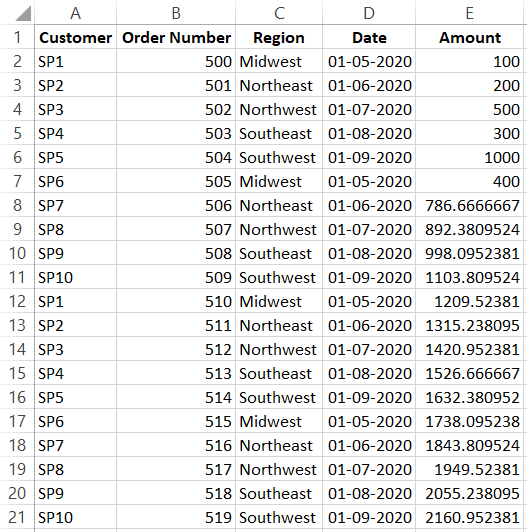Select the Northwest cell in row 4
Screen dimensions: 527x532
pyautogui.click(x=279, y=109)
